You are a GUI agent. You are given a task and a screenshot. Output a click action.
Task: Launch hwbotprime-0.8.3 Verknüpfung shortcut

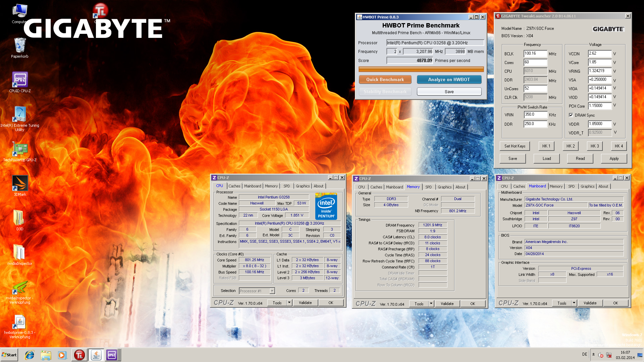pyautogui.click(x=20, y=327)
